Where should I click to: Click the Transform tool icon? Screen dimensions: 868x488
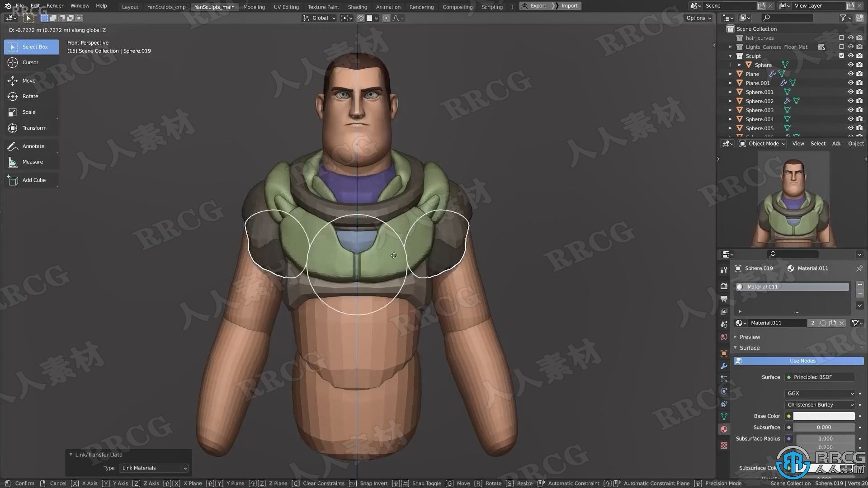pos(13,127)
